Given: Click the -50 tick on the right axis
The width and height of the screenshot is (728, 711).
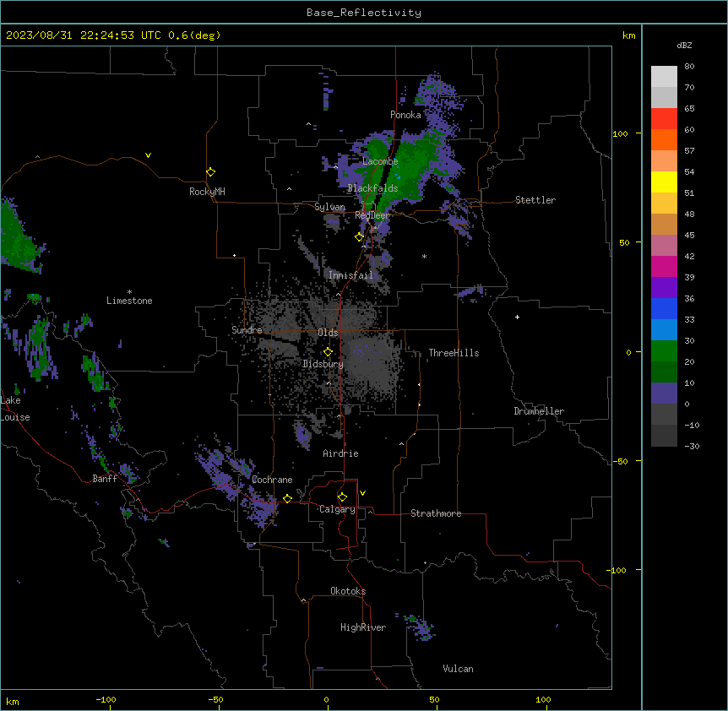Looking at the screenshot, I should pyautogui.click(x=620, y=461).
